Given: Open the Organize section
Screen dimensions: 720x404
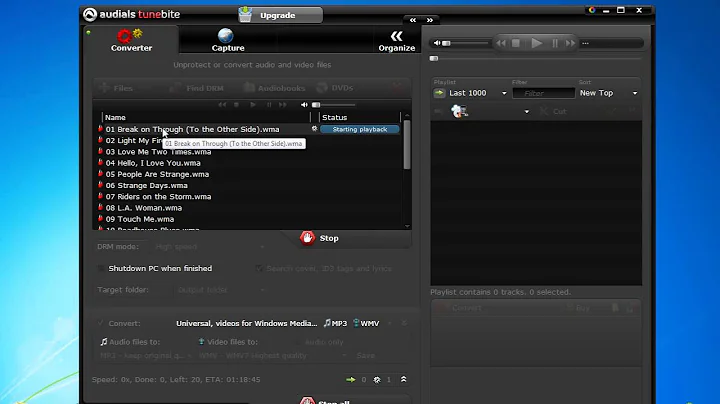Looking at the screenshot, I should 397,41.
